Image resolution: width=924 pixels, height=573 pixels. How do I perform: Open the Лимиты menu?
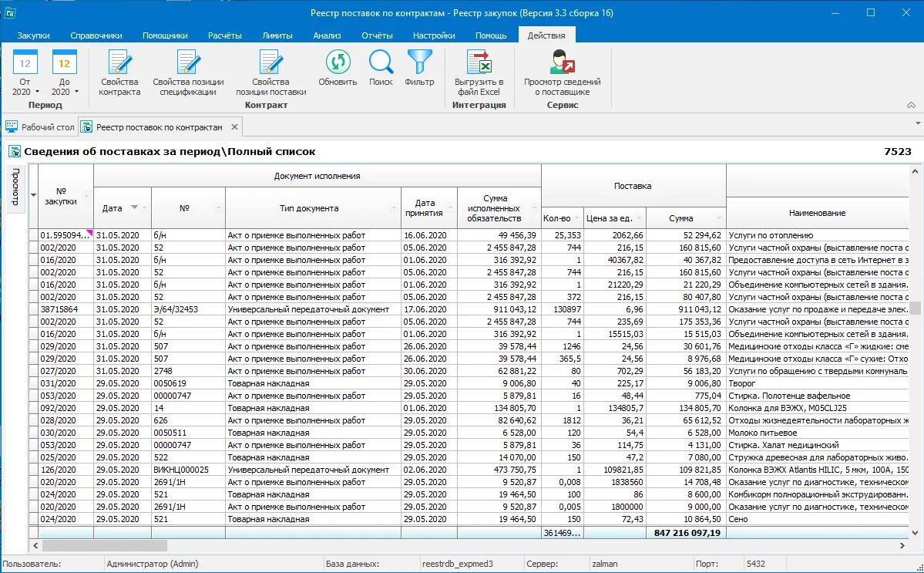coord(277,35)
